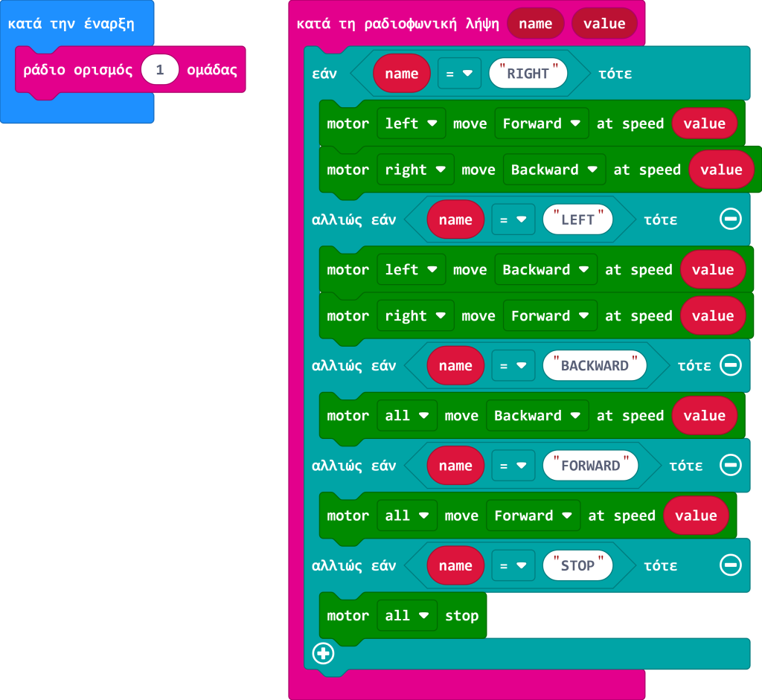
Task: Edit the "STOP" string field
Action: tap(577, 565)
